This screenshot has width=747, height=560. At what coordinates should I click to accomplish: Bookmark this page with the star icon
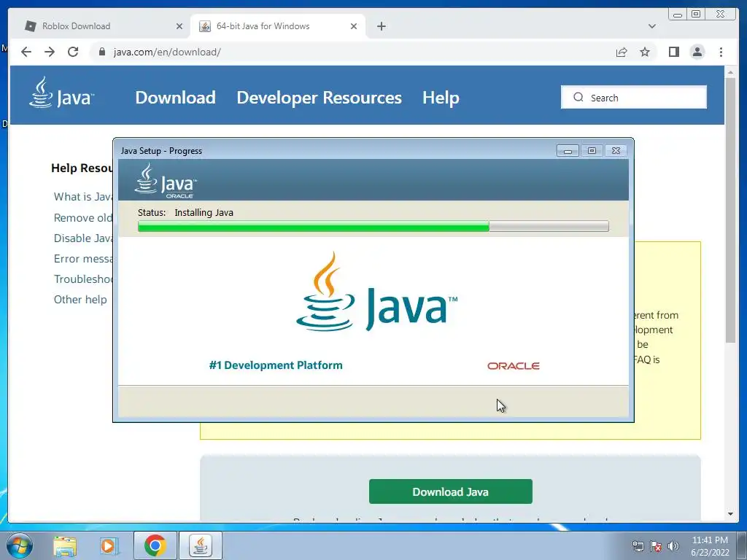pyautogui.click(x=645, y=52)
